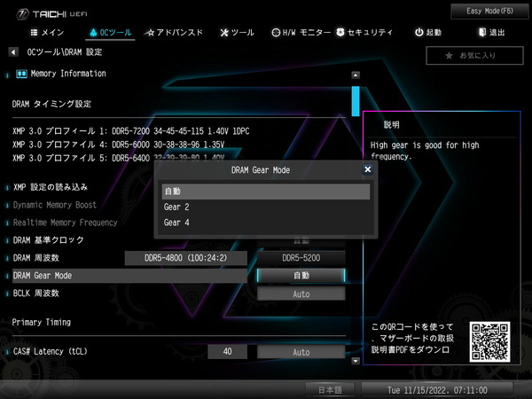Select Dynamic Memory Boost item

[x=55, y=205]
